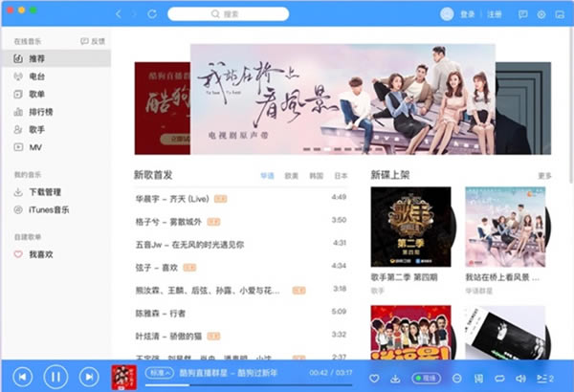Select the 华语 tab in 新歌首发
574x392 pixels.
coord(267,176)
